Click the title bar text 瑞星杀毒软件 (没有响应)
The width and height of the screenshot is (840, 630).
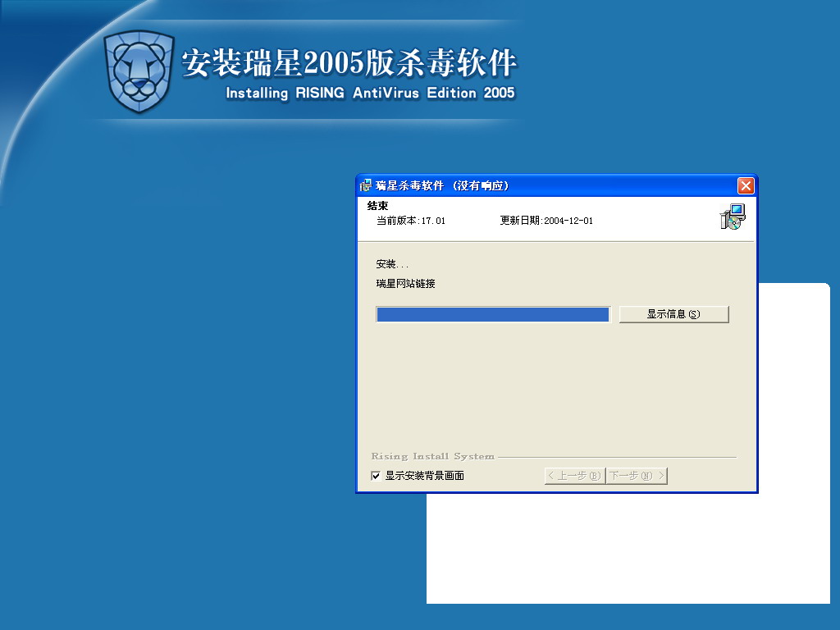click(x=442, y=186)
